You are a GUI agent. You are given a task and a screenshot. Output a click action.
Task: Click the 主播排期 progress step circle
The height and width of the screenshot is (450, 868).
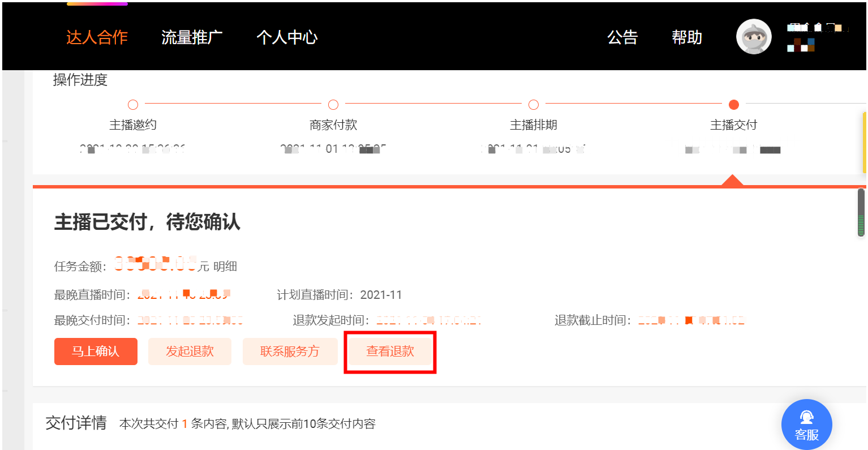534,105
